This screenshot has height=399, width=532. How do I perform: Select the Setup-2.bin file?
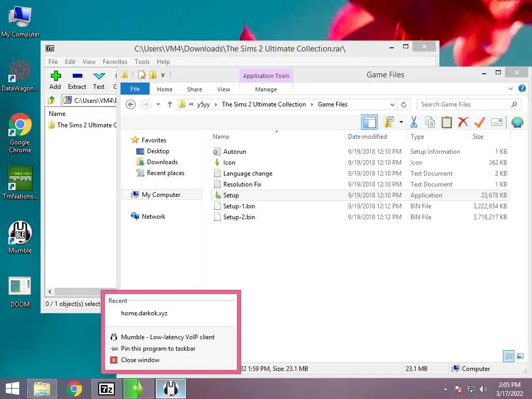tap(360, 217)
